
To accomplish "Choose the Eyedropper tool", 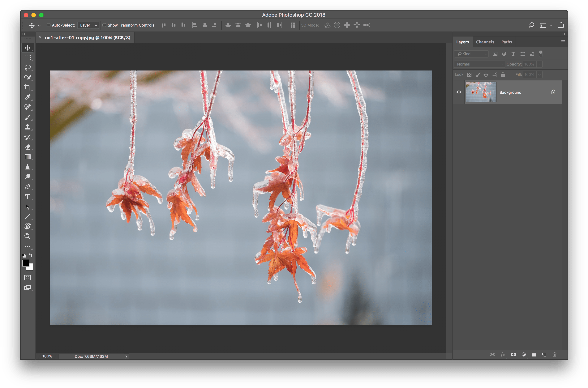I will [x=28, y=97].
